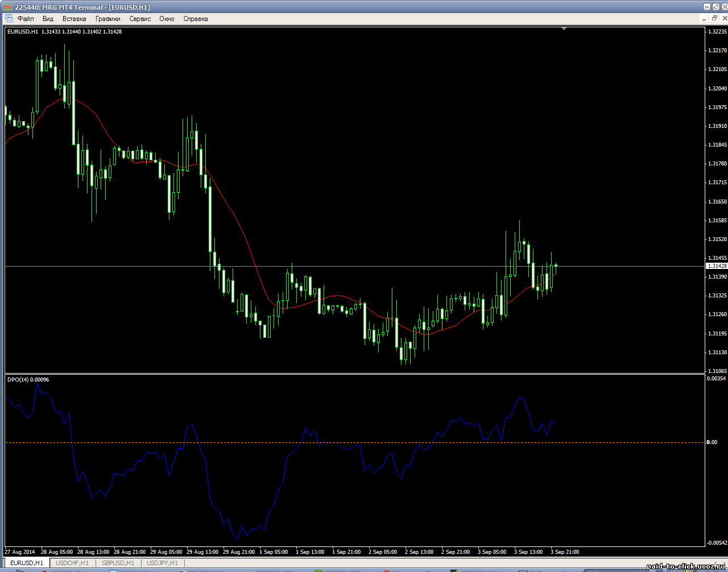Expand the Окно menu
The image size is (728, 572).
(x=167, y=19)
